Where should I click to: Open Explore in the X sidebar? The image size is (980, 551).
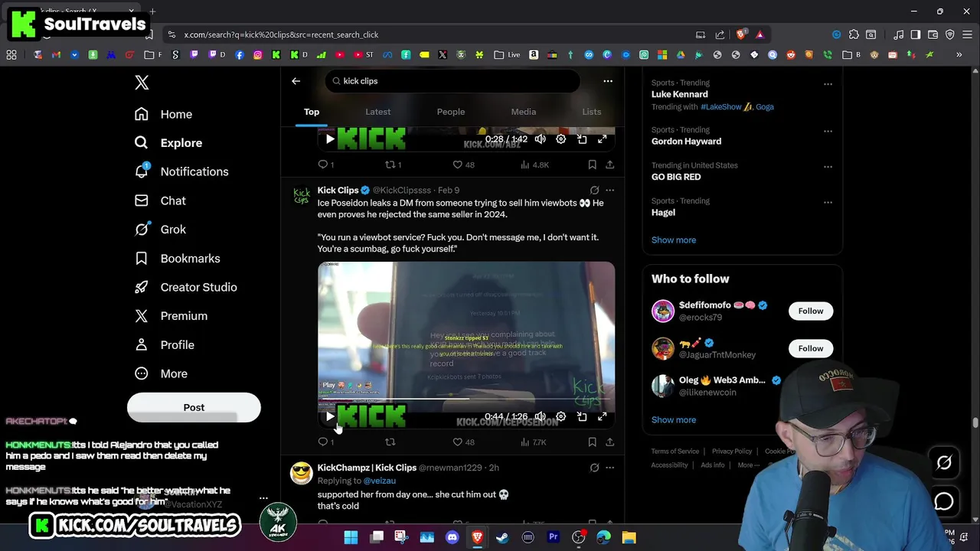point(168,143)
